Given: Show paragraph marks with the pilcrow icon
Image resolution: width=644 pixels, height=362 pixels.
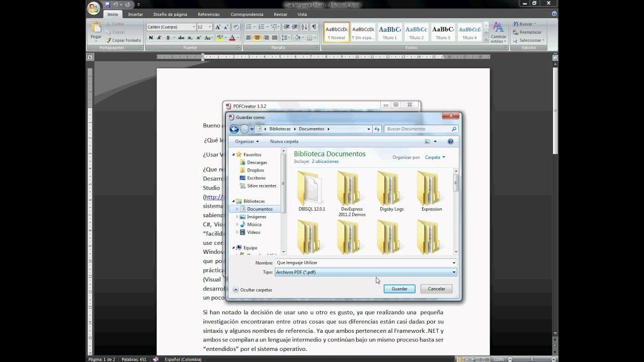Looking at the screenshot, I should 314,27.
